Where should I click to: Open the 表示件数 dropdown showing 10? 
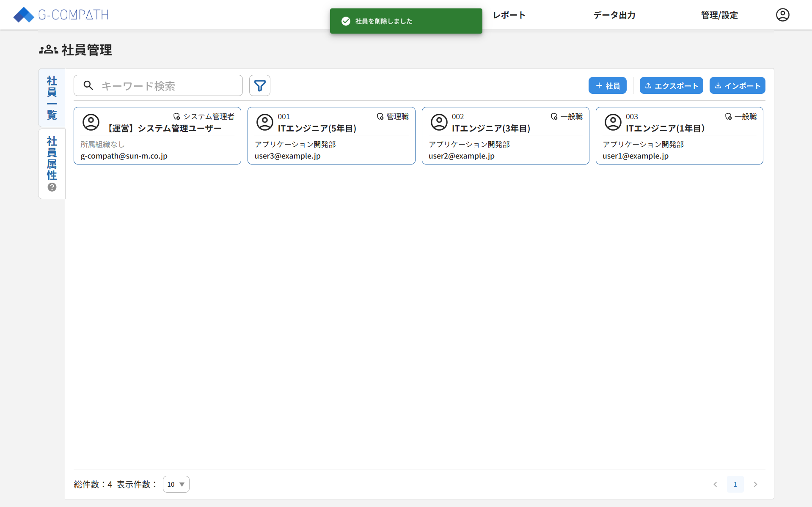coord(176,484)
